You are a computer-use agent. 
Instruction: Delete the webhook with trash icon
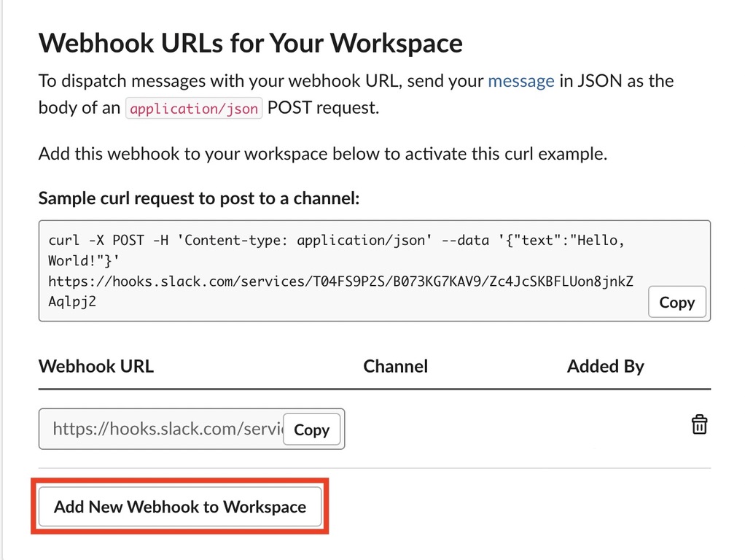pos(699,424)
